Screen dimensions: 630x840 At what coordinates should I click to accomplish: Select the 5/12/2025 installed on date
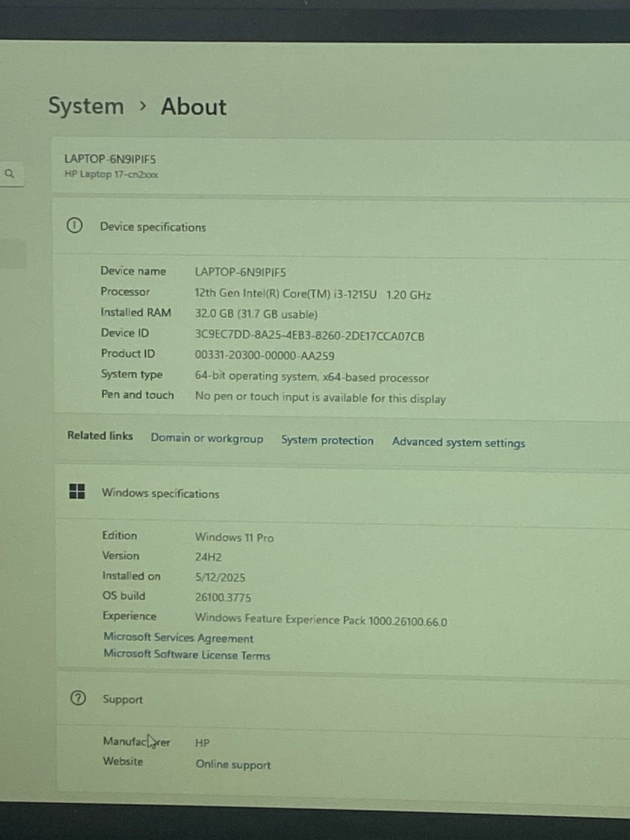220,578
